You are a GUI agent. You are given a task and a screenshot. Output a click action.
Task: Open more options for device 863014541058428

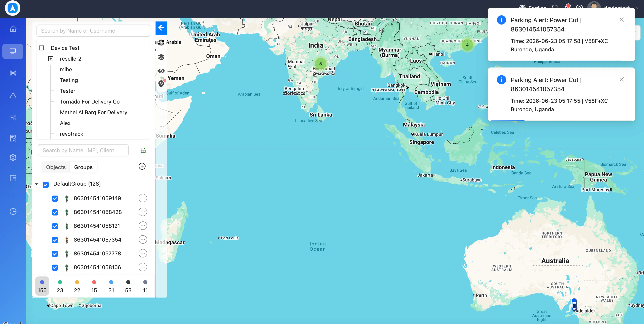click(x=143, y=212)
